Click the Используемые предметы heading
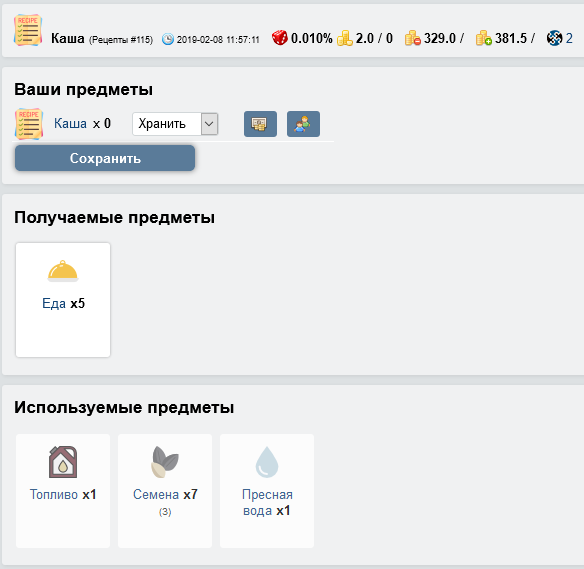The height and width of the screenshot is (569, 584). [x=124, y=407]
